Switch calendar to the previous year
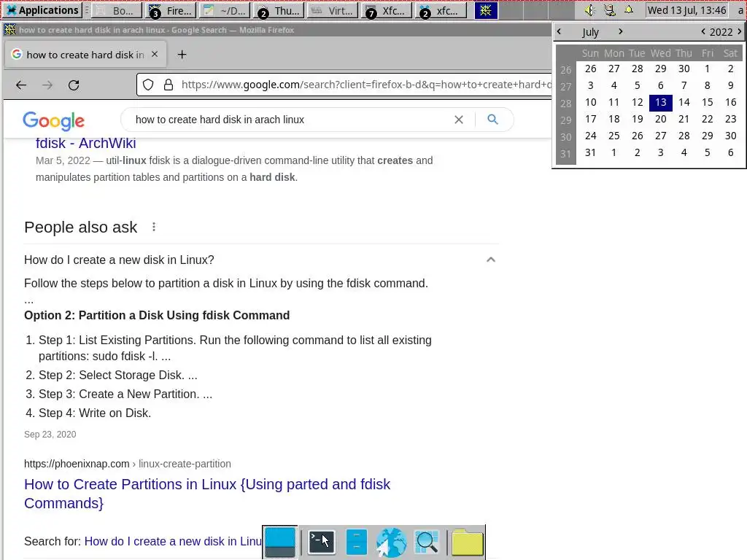This screenshot has height=560, width=747. point(703,31)
